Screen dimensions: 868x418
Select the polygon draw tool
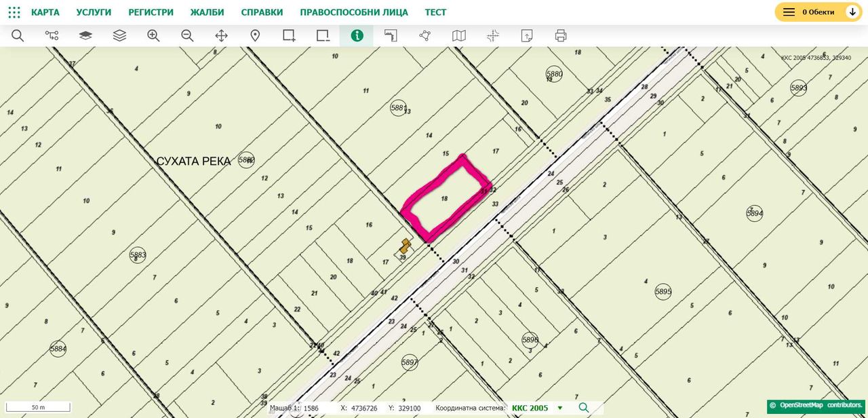(425, 36)
